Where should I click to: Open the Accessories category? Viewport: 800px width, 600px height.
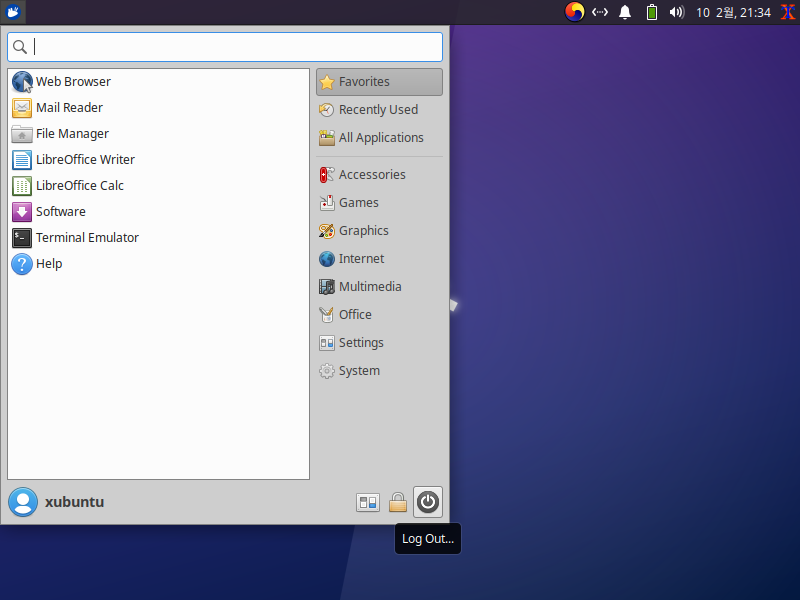[x=379, y=174]
